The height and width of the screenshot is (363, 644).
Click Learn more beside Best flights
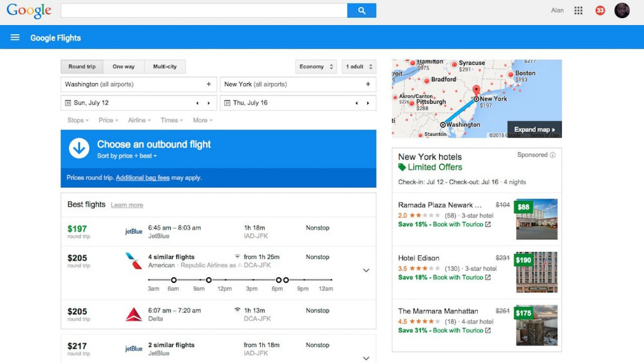click(127, 205)
